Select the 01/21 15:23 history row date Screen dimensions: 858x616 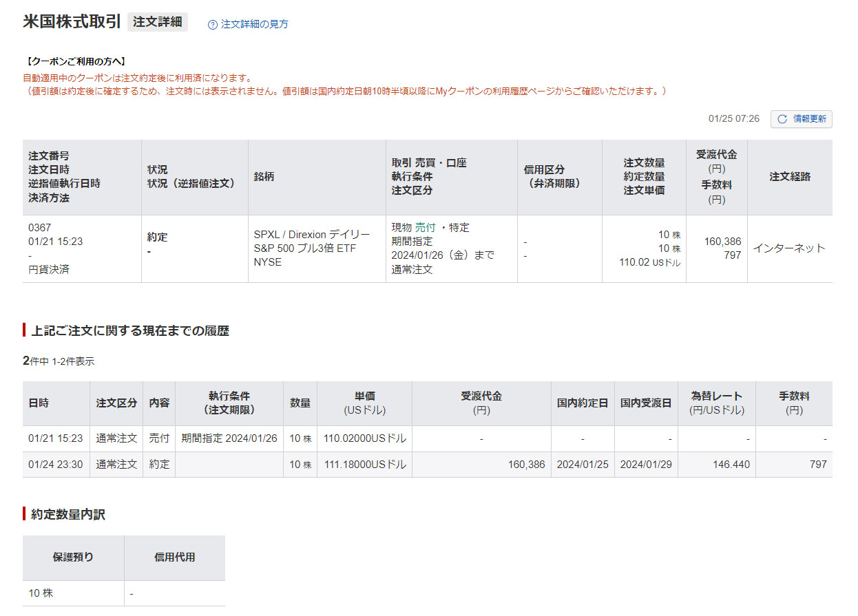[x=56, y=438]
